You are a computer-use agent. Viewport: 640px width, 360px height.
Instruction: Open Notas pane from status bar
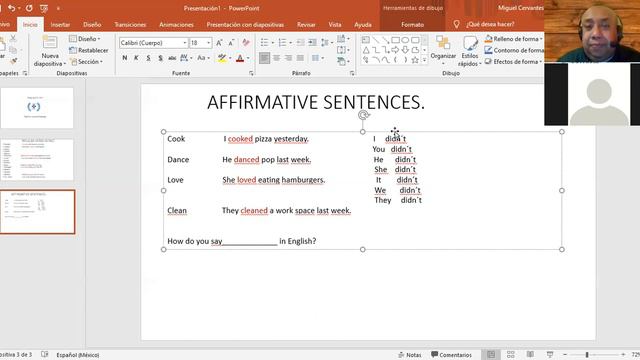tap(409, 355)
